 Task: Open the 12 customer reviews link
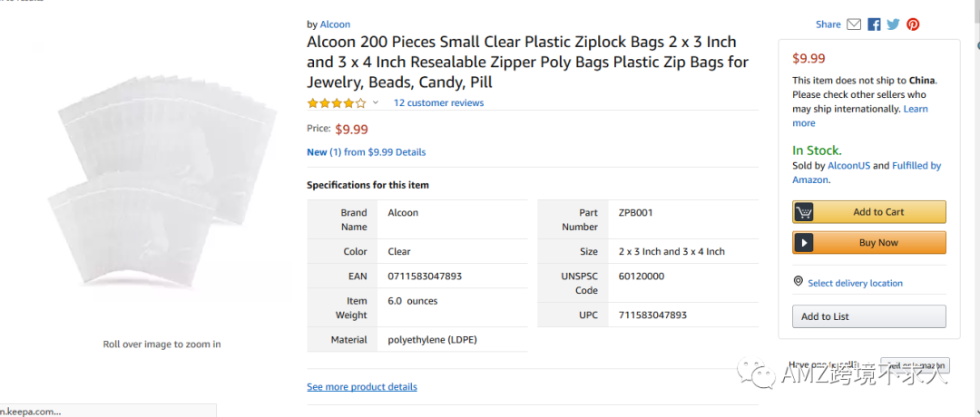click(x=438, y=103)
